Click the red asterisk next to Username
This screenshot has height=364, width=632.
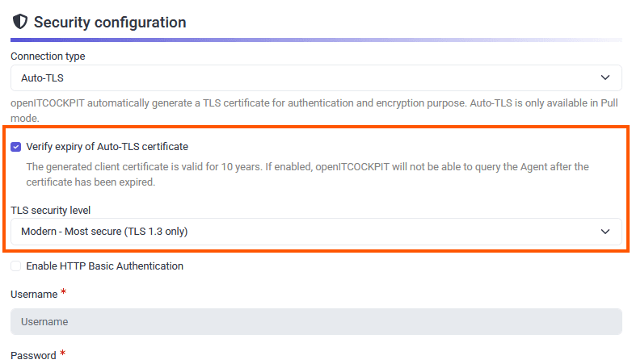click(x=63, y=293)
